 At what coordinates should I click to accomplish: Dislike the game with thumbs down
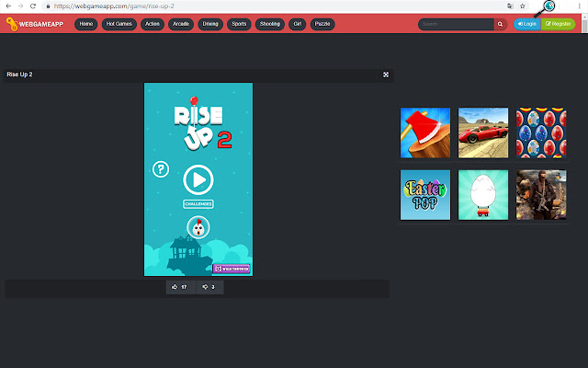tap(210, 287)
